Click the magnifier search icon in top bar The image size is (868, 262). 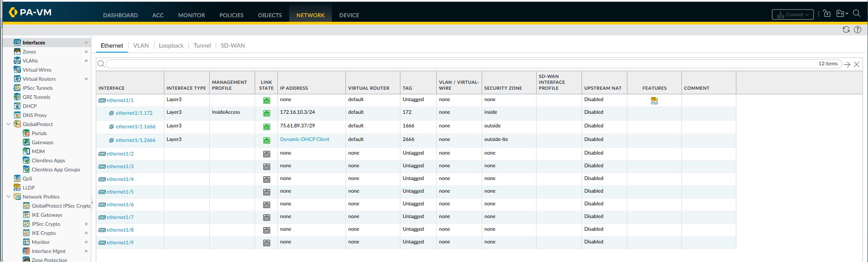(857, 14)
